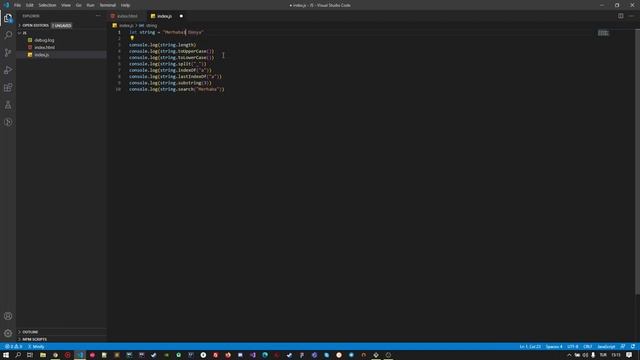Image resolution: width=640 pixels, height=360 pixels.
Task: Open the Testing flask icon view
Action: [x=8, y=105]
